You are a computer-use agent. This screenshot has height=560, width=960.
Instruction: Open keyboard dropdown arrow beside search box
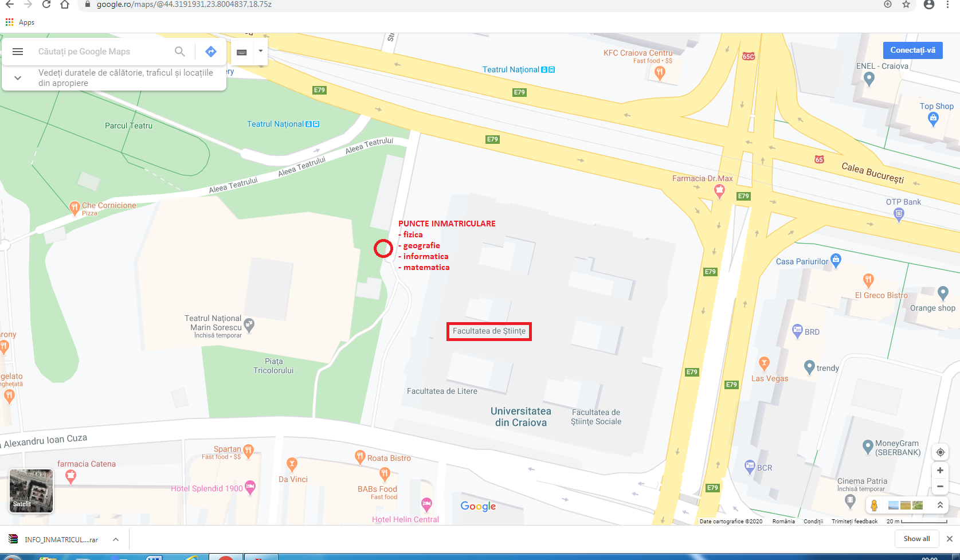(x=260, y=51)
